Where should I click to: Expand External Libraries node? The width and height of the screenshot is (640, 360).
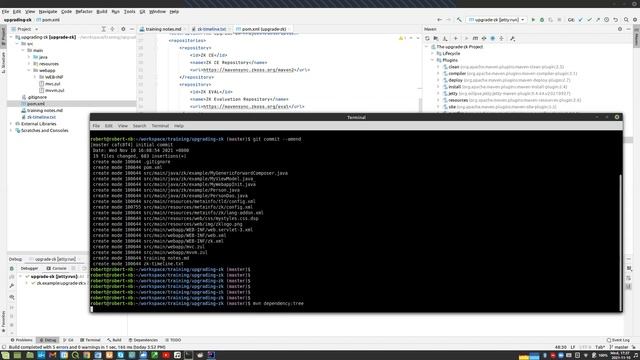[11, 124]
